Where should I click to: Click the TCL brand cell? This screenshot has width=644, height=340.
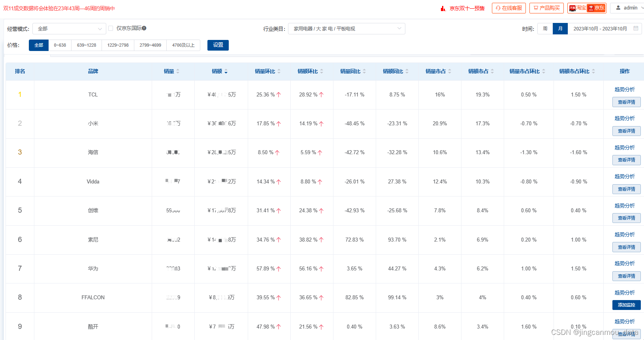[x=93, y=94]
